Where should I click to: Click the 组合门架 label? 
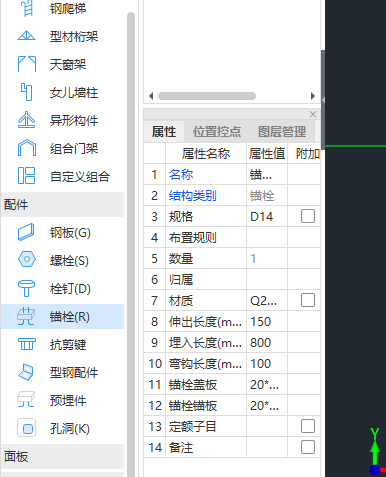click(x=74, y=148)
